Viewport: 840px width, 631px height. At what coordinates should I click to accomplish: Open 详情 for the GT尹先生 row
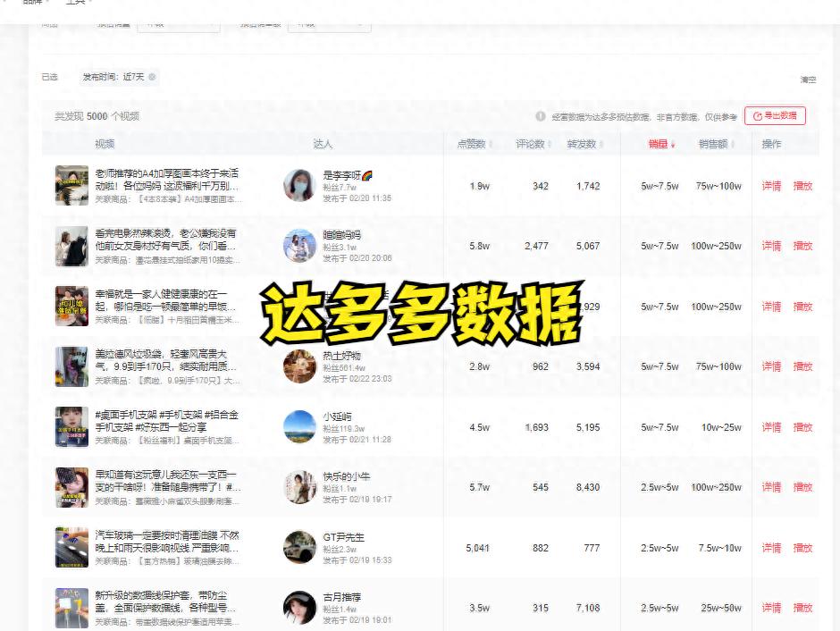[771, 549]
